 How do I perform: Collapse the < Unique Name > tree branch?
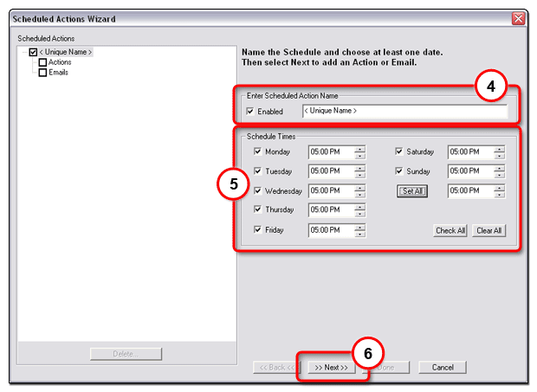[x=23, y=53]
